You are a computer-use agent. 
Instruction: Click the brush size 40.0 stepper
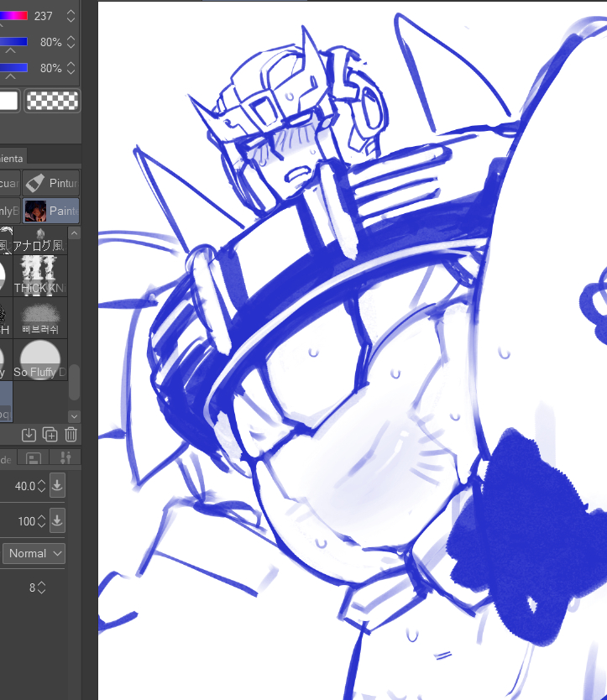(42, 486)
